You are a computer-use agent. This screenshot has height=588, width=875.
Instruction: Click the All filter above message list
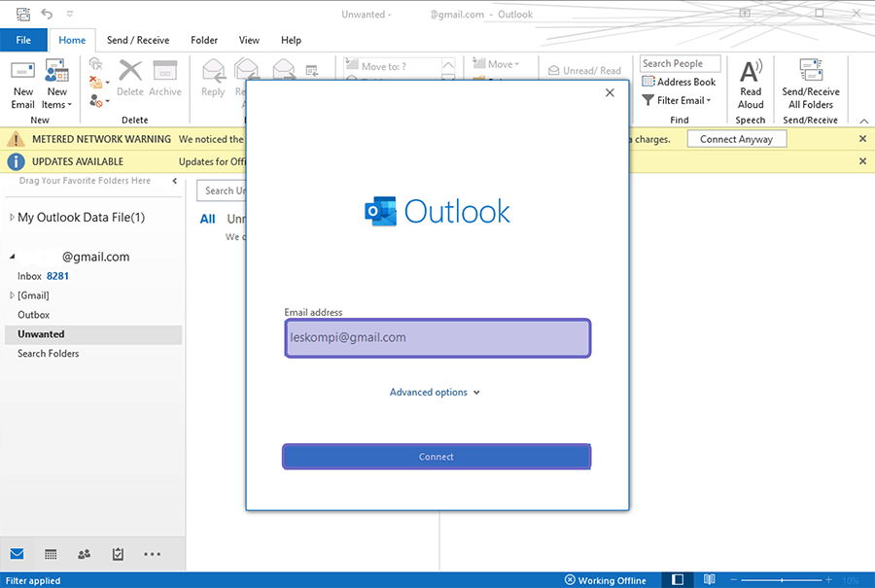click(208, 220)
